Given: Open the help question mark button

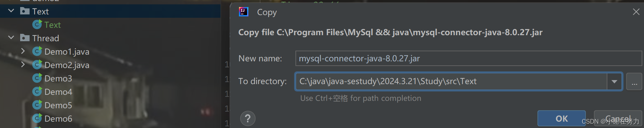Looking at the screenshot, I should coord(248,118).
